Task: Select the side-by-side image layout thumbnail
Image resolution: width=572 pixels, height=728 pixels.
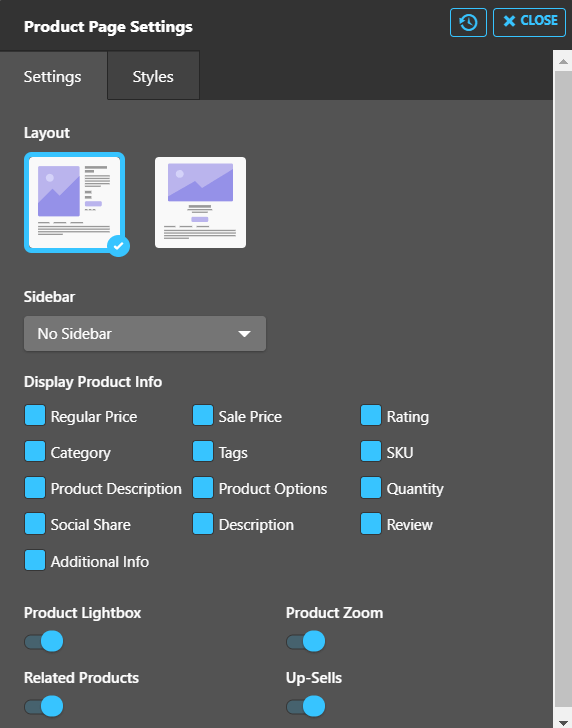Action: [74, 202]
